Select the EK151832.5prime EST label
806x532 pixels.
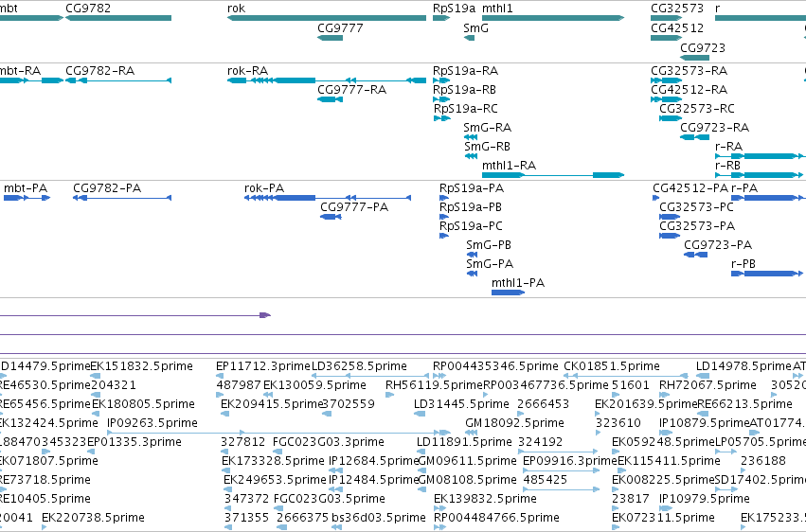(141, 366)
